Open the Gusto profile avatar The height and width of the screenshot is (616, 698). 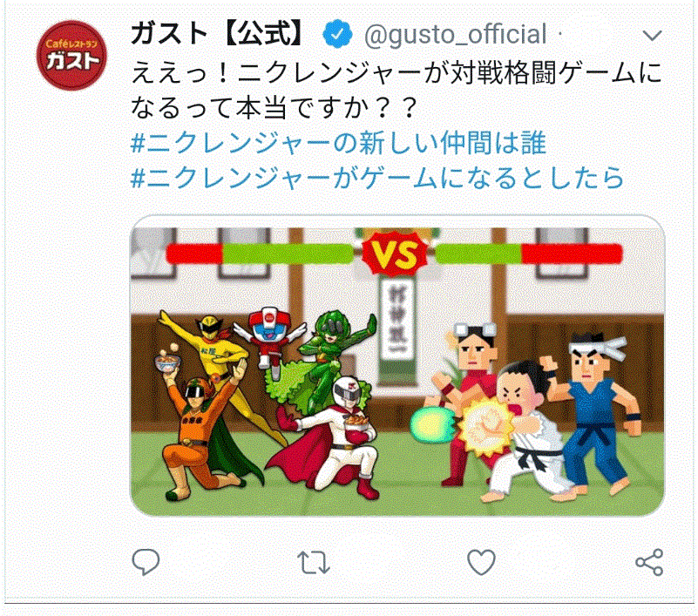[71, 55]
